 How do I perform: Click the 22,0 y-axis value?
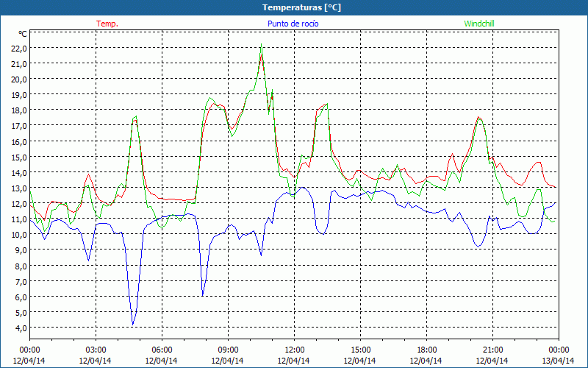[x=19, y=48]
